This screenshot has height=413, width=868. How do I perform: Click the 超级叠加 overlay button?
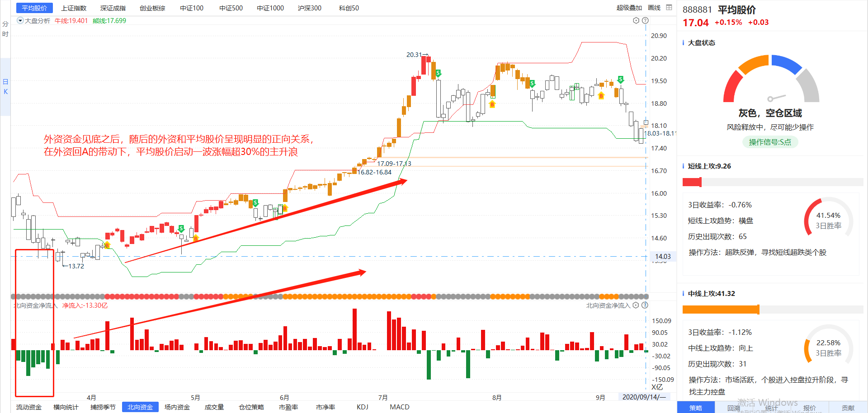629,8
